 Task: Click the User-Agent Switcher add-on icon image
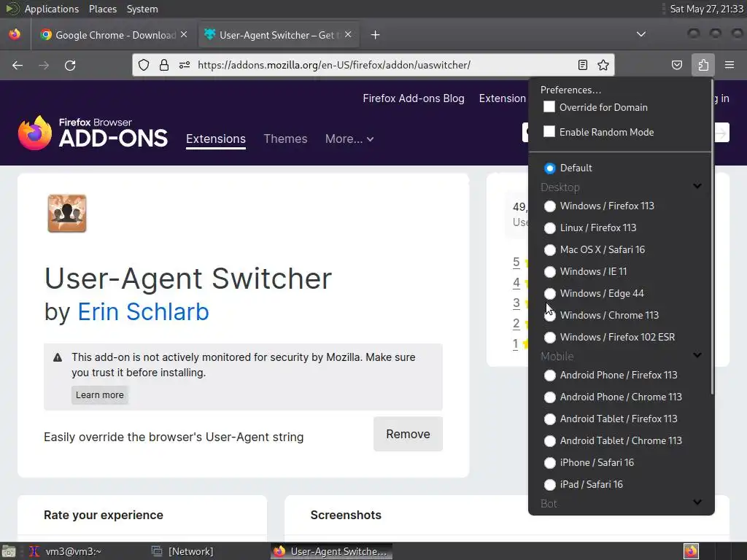(x=66, y=214)
